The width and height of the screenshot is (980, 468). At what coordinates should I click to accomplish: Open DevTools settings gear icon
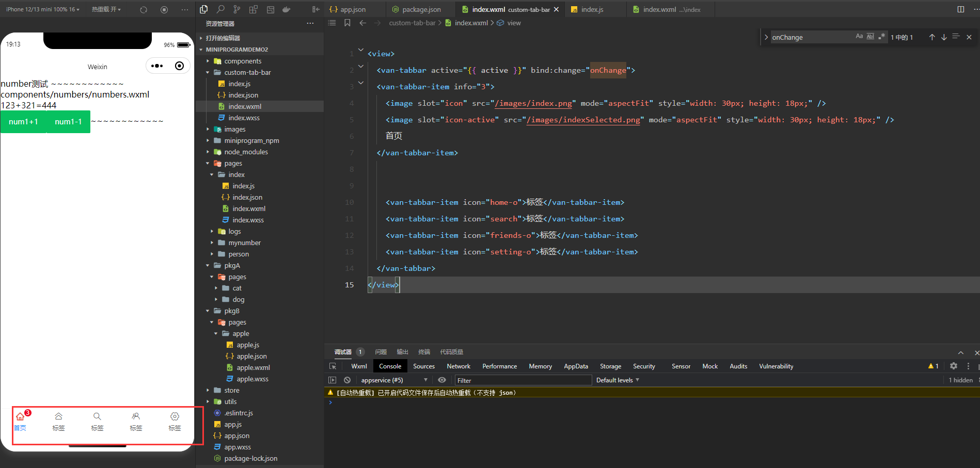tap(953, 366)
